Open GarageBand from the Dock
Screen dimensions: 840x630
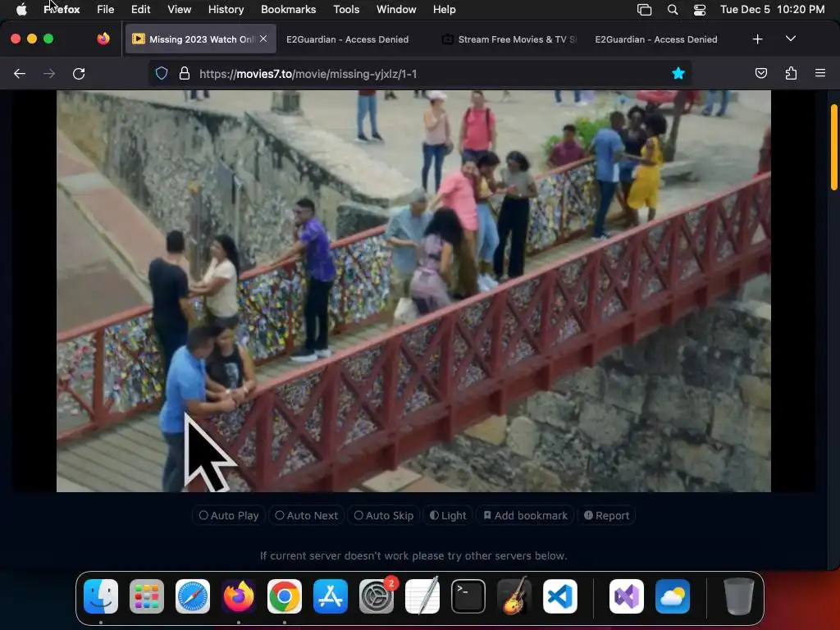[514, 596]
